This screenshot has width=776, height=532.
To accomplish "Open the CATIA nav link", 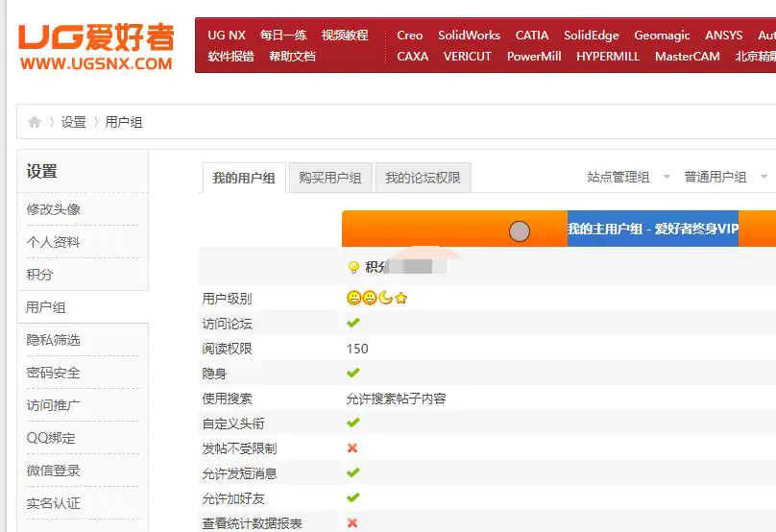I will [532, 36].
